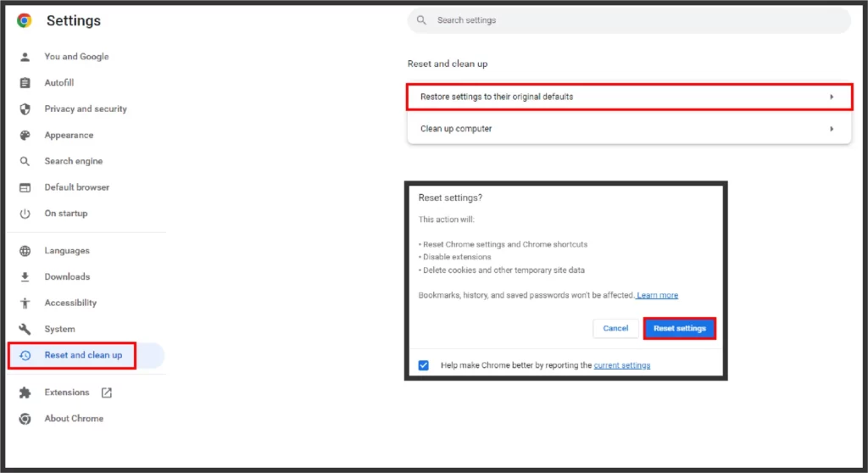Select Default browser in the sidebar

(77, 187)
